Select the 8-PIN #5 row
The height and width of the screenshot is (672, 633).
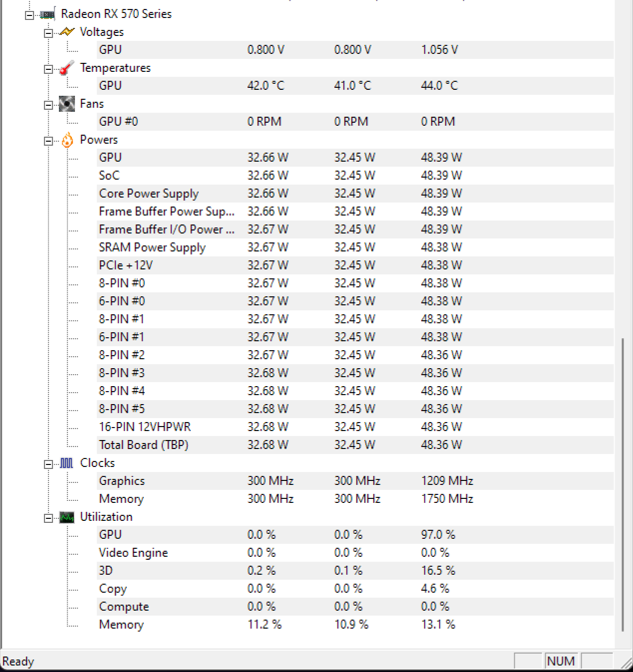355,409
